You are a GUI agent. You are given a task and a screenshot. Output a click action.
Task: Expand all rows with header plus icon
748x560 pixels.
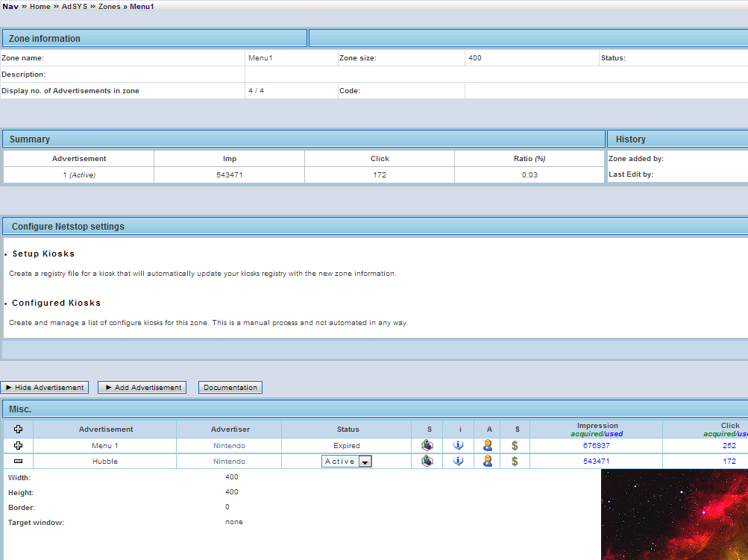[18, 429]
